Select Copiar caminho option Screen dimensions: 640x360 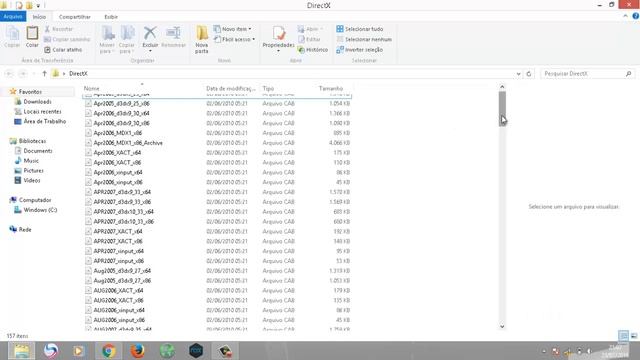coord(67,39)
